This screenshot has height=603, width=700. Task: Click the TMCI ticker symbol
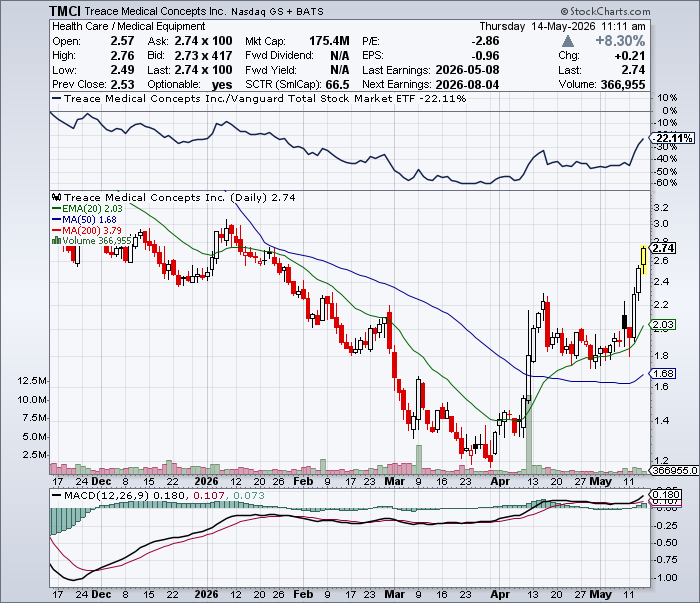pyautogui.click(x=65, y=11)
